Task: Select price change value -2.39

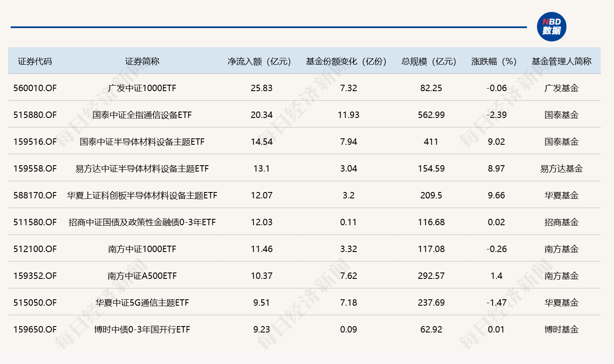Action: point(496,115)
